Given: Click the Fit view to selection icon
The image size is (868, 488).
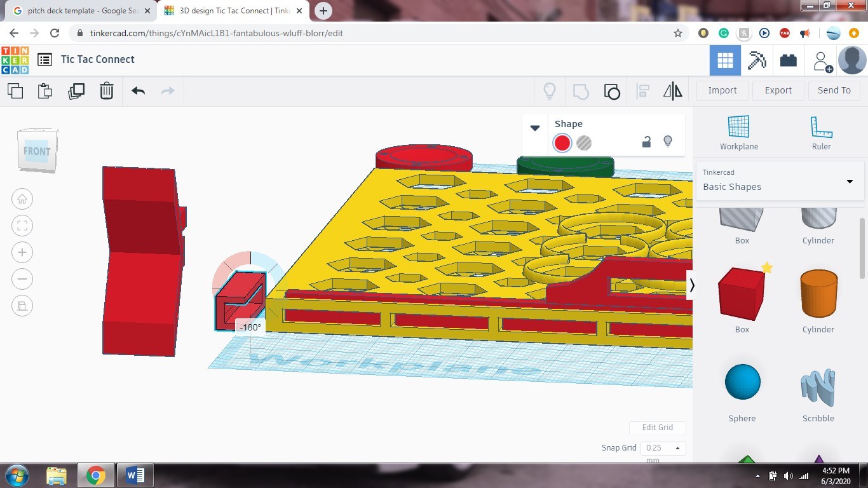Looking at the screenshot, I should click(x=22, y=226).
